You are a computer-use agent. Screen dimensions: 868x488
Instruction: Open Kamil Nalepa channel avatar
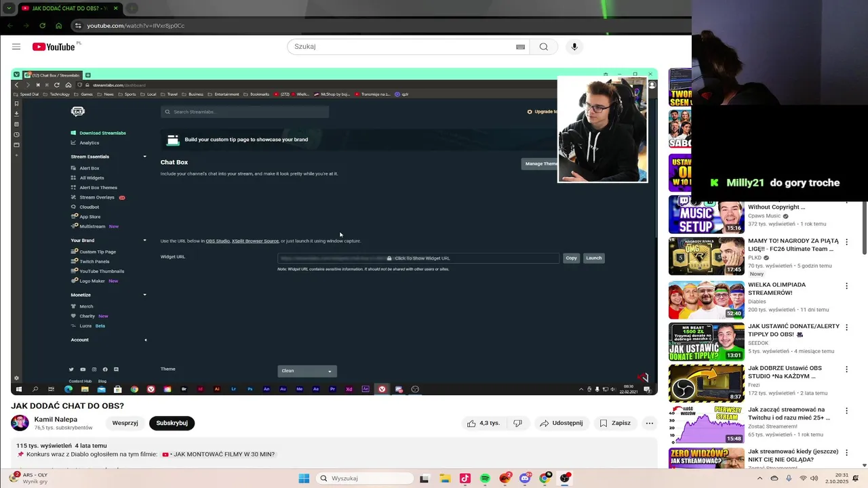pos(20,423)
